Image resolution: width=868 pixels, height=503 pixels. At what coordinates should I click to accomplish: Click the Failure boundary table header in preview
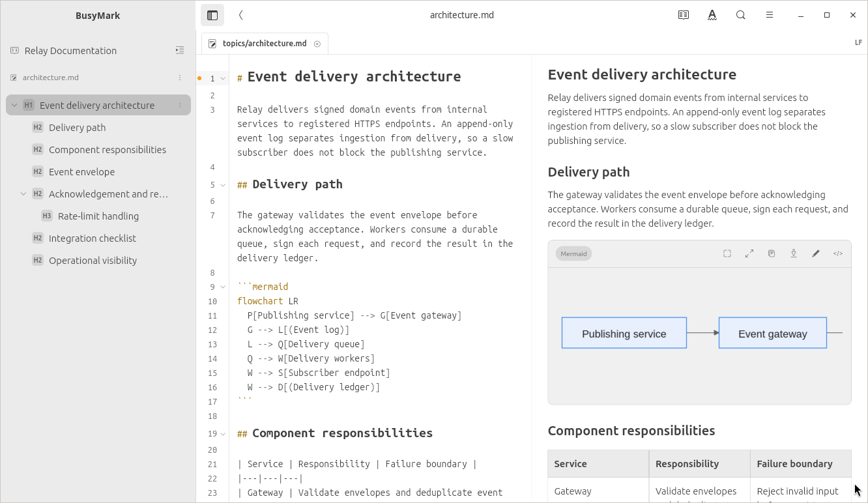coord(801,464)
